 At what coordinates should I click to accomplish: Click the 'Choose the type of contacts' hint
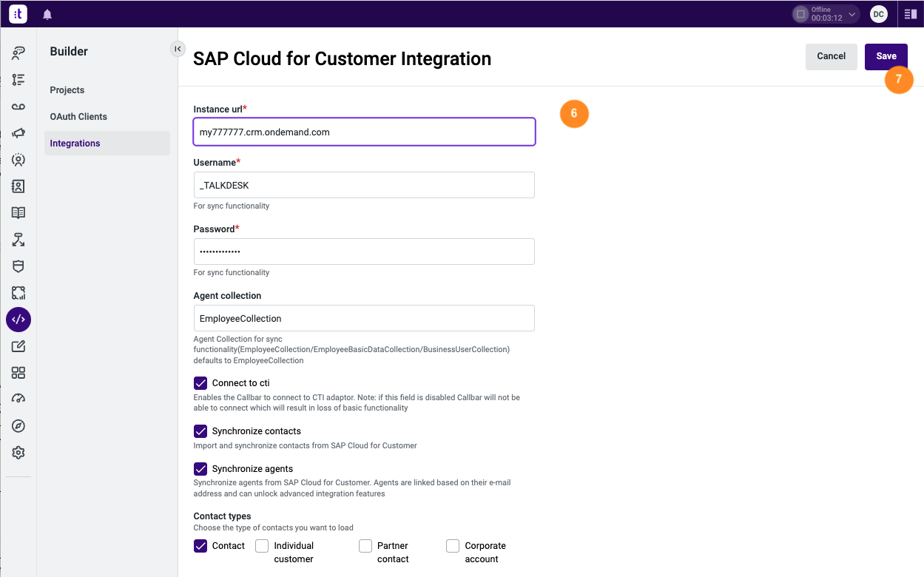pos(274,528)
